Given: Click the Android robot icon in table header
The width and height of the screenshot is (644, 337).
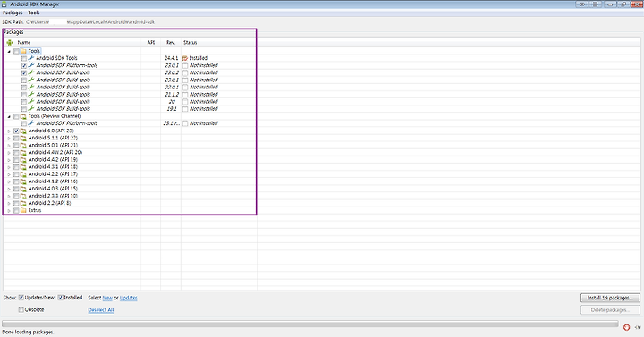Looking at the screenshot, I should [x=10, y=42].
